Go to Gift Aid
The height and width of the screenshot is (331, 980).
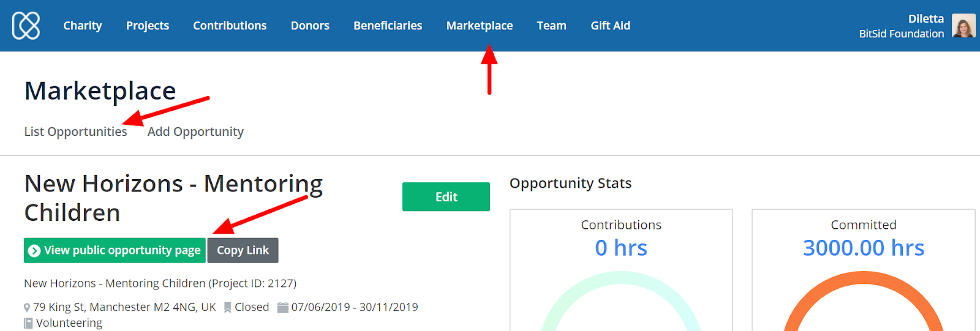click(x=610, y=26)
